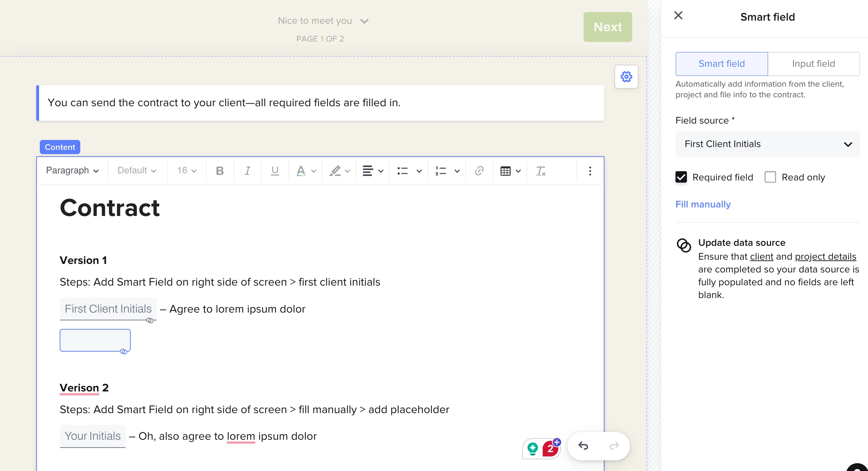Insert a hyperlink with the link icon
Screen dimensions: 868x471
pos(479,171)
